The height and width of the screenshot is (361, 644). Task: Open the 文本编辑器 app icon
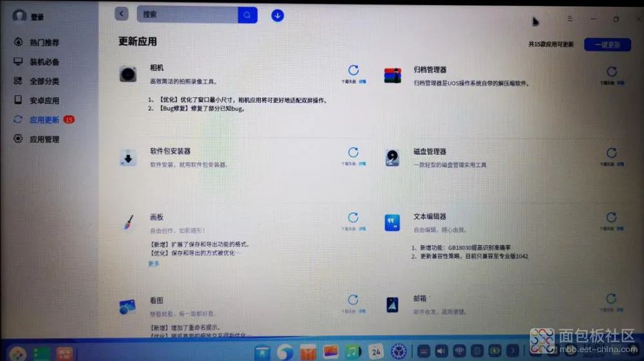392,223
